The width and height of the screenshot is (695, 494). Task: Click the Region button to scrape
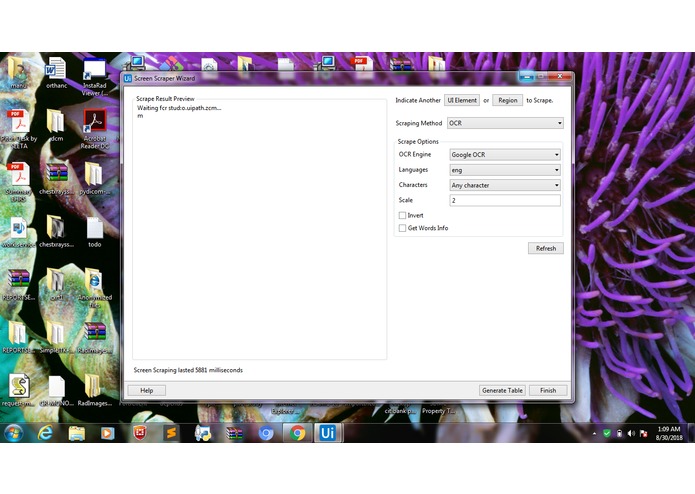[508, 100]
